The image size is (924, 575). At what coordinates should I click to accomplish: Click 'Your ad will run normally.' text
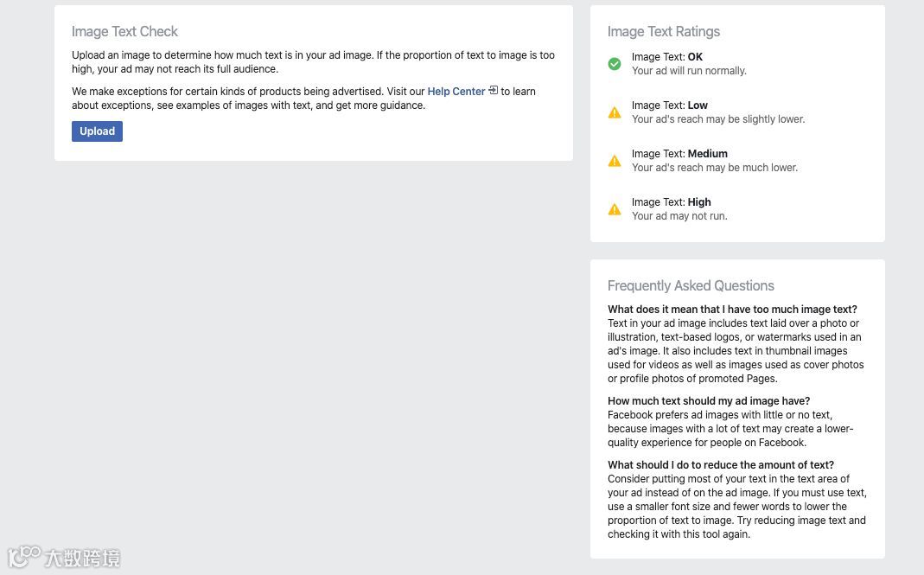tap(689, 72)
